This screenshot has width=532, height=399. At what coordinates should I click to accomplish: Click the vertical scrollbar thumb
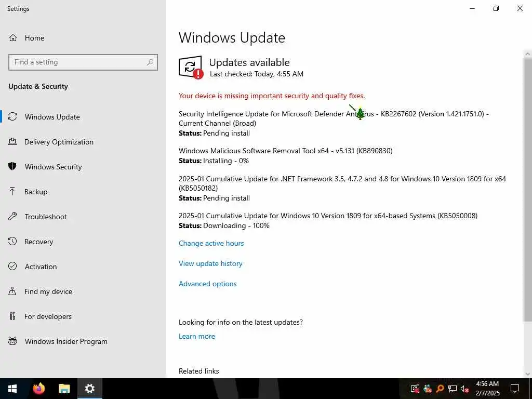(528, 190)
